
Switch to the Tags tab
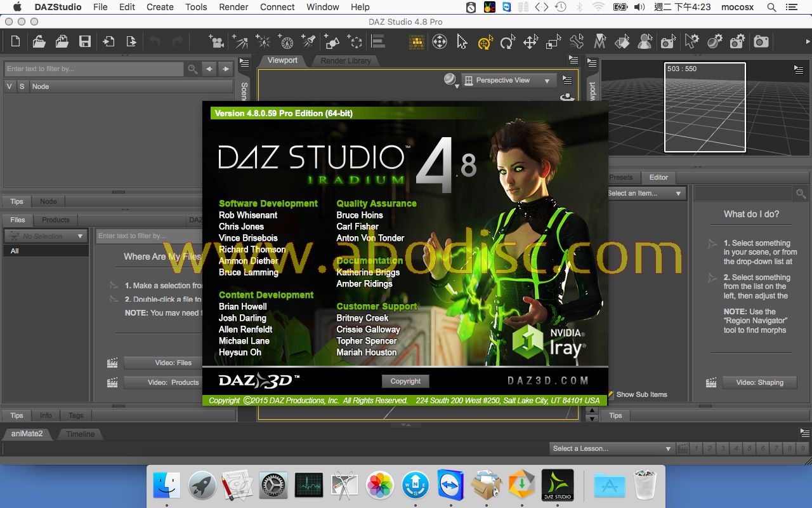[76, 415]
